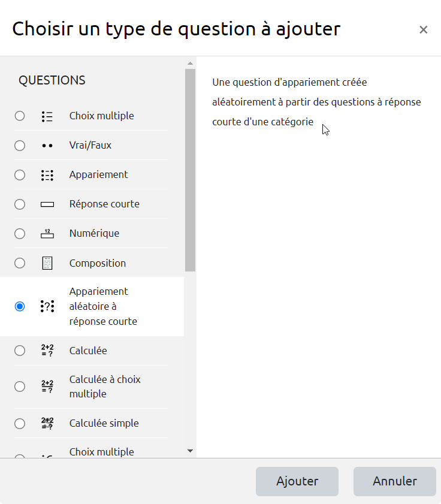Click the Appariement aléatoire question-mark icon
The width and height of the screenshot is (441, 504).
pyautogui.click(x=47, y=306)
